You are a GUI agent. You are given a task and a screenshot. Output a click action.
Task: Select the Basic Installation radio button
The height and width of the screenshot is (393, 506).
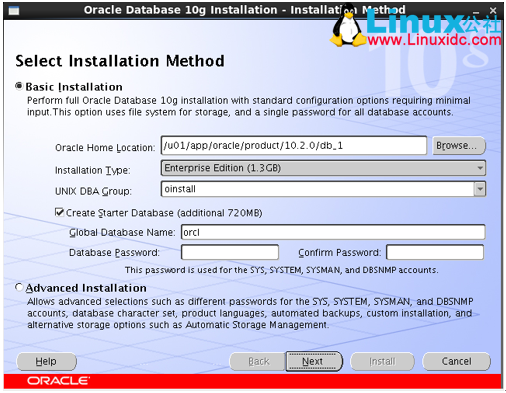pyautogui.click(x=19, y=86)
